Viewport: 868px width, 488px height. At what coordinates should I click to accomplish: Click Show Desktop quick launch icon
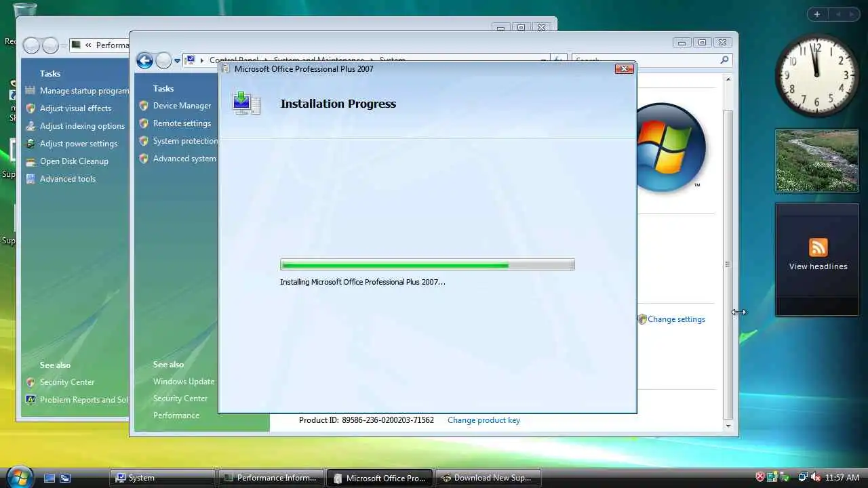pyautogui.click(x=50, y=478)
